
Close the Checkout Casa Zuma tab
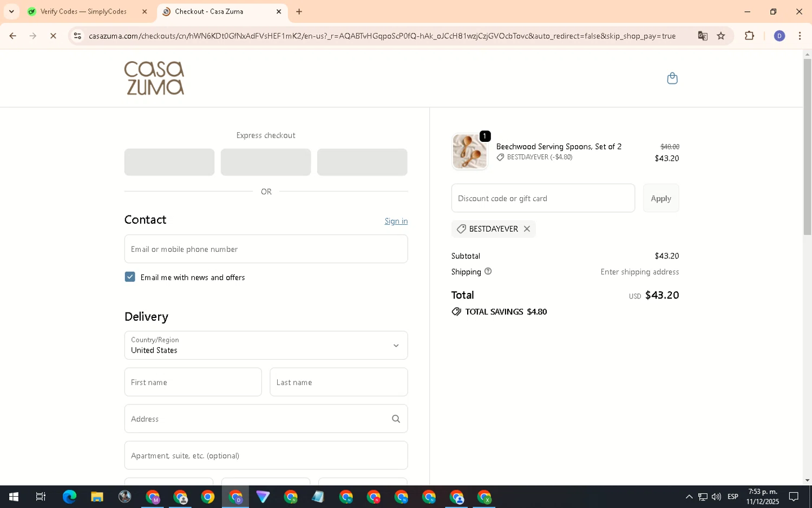279,11
